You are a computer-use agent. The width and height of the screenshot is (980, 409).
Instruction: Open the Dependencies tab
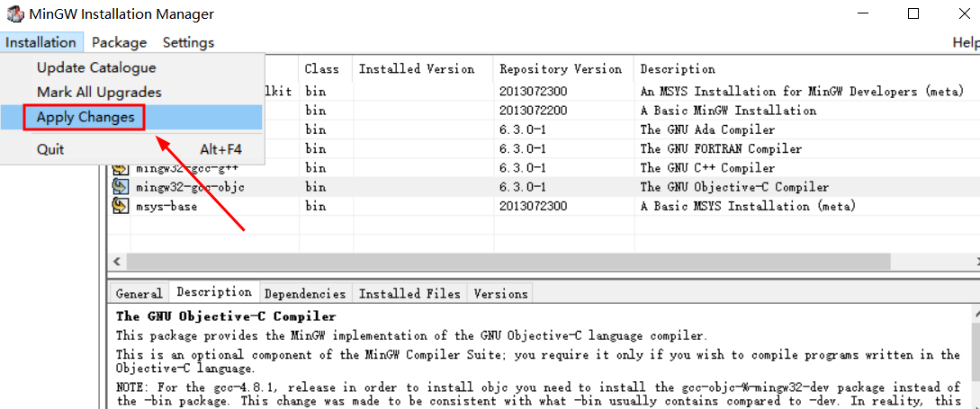305,293
